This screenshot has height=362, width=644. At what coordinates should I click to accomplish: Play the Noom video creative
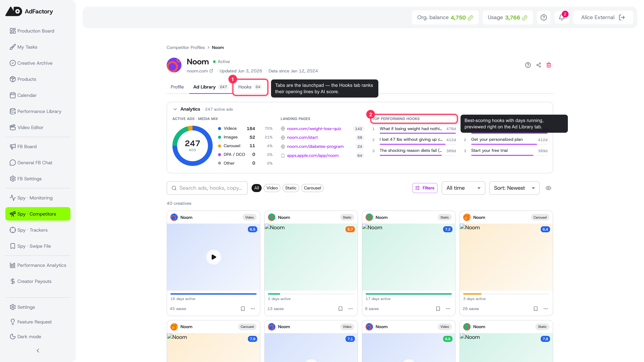(213, 257)
